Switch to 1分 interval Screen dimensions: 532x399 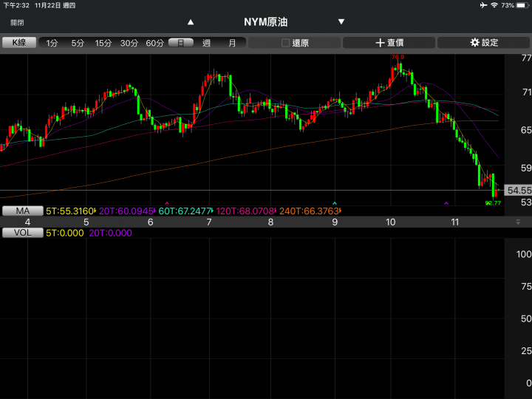52,43
